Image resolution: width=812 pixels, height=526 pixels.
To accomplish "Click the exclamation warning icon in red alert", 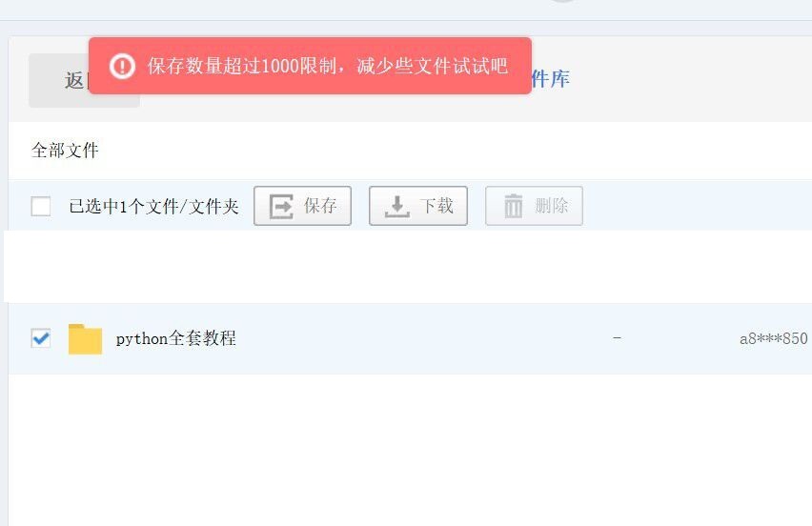I will 122,67.
